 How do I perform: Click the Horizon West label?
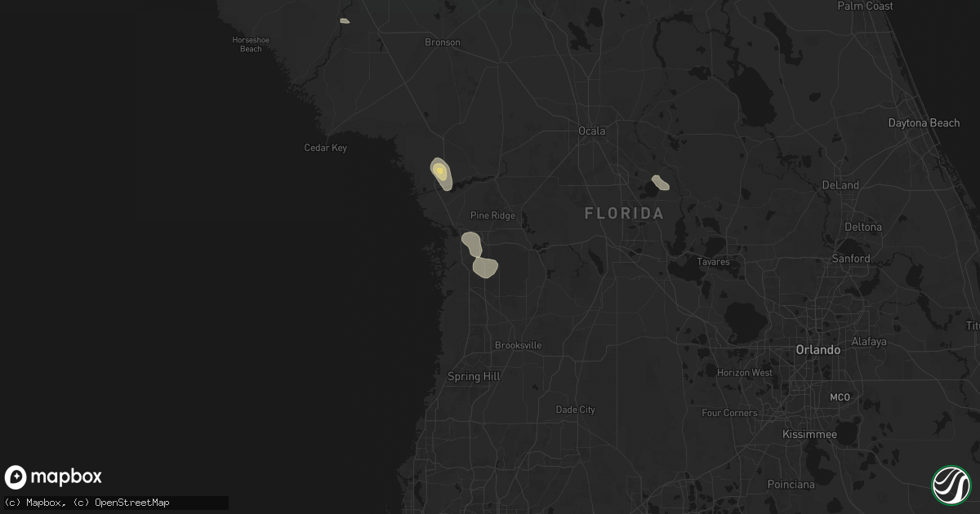744,373
